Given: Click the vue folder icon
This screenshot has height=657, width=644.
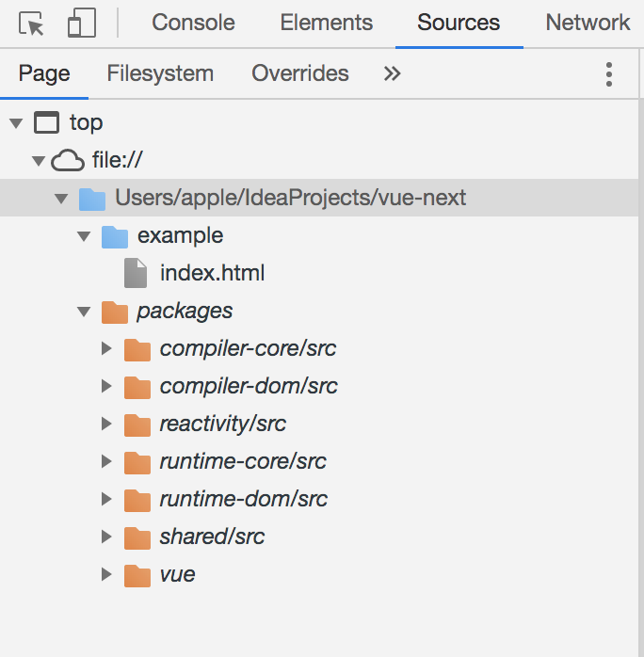Looking at the screenshot, I should 137,576.
